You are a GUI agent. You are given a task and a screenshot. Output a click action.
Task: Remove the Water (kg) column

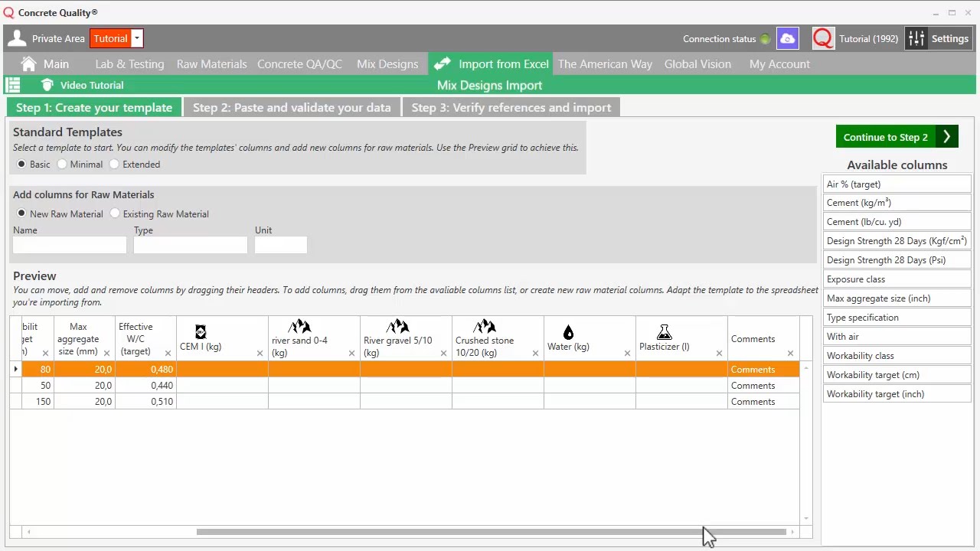[x=627, y=353]
